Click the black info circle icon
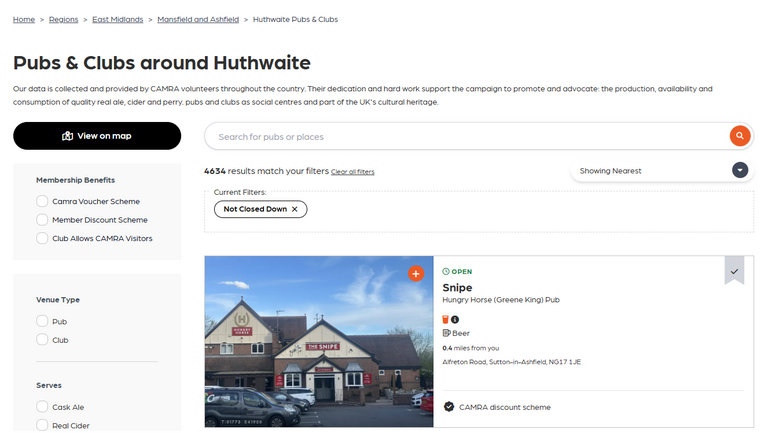768x433 pixels. [455, 319]
